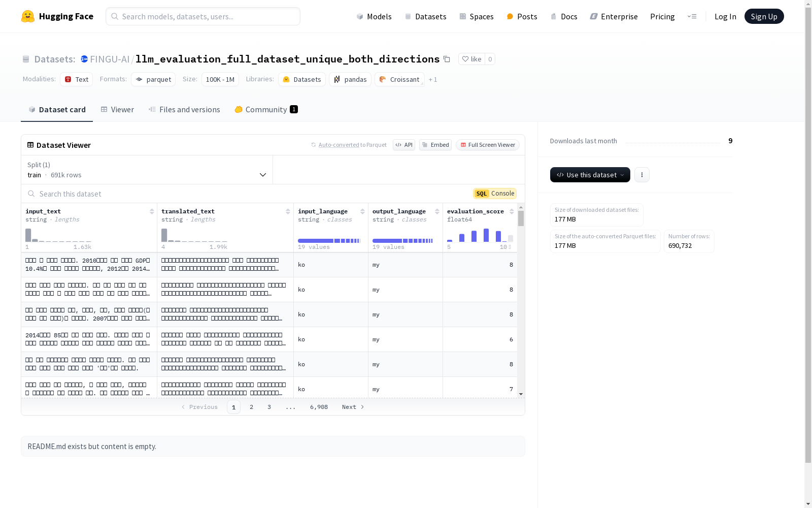Open Posts in the top navigation

tap(522, 16)
